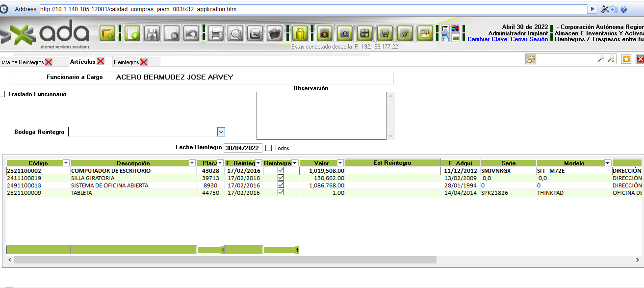Switch to the Lista de Reintegros tab

click(x=22, y=62)
